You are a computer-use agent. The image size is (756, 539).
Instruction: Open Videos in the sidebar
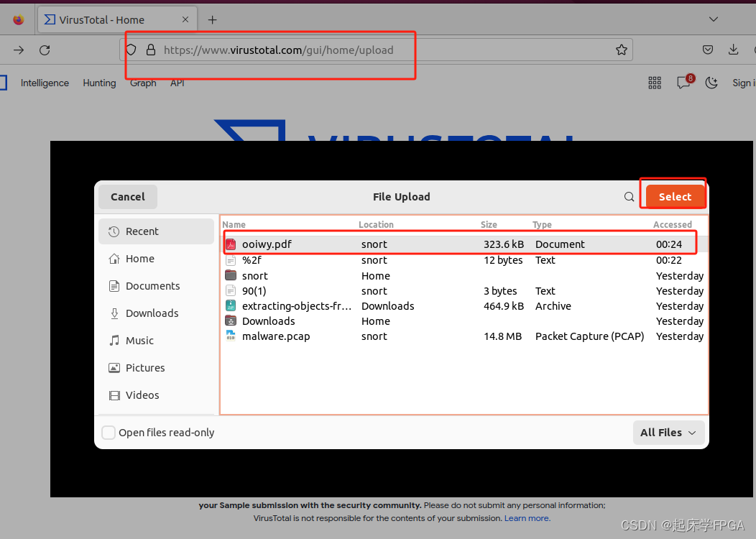pyautogui.click(x=156, y=395)
